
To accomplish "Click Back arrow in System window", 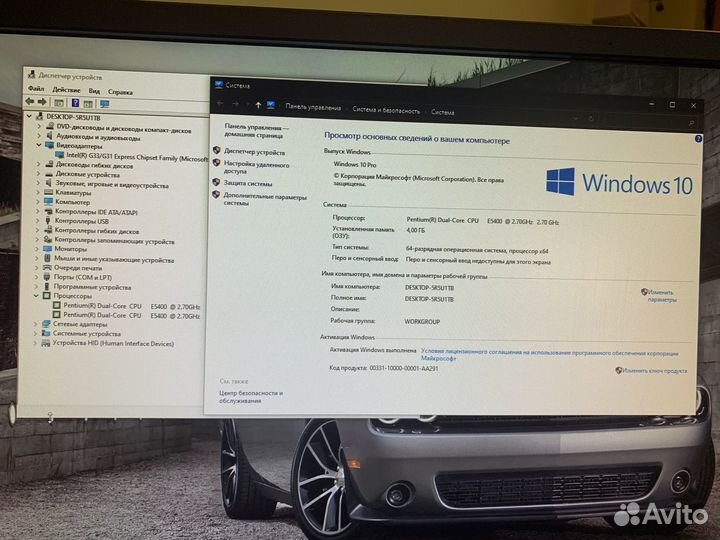I will [220, 104].
